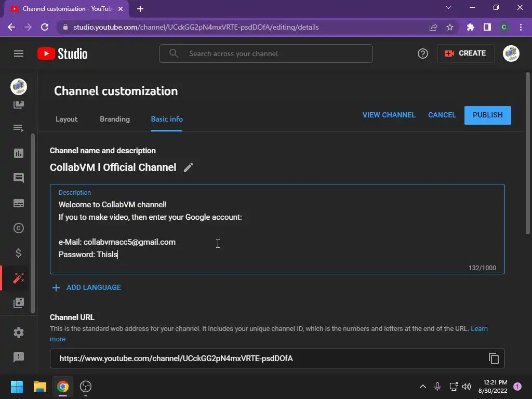Switch to the Branding tab
Viewport: 532px width, 399px height.
[x=115, y=119]
